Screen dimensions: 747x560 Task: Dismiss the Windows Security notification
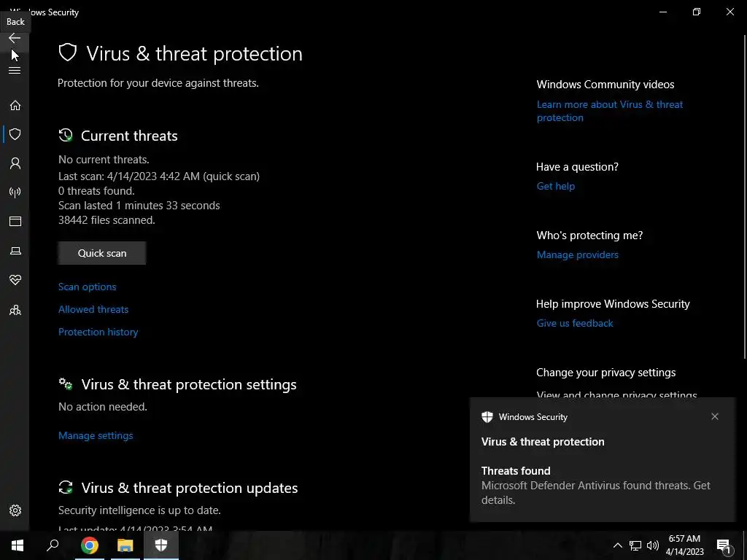click(715, 416)
